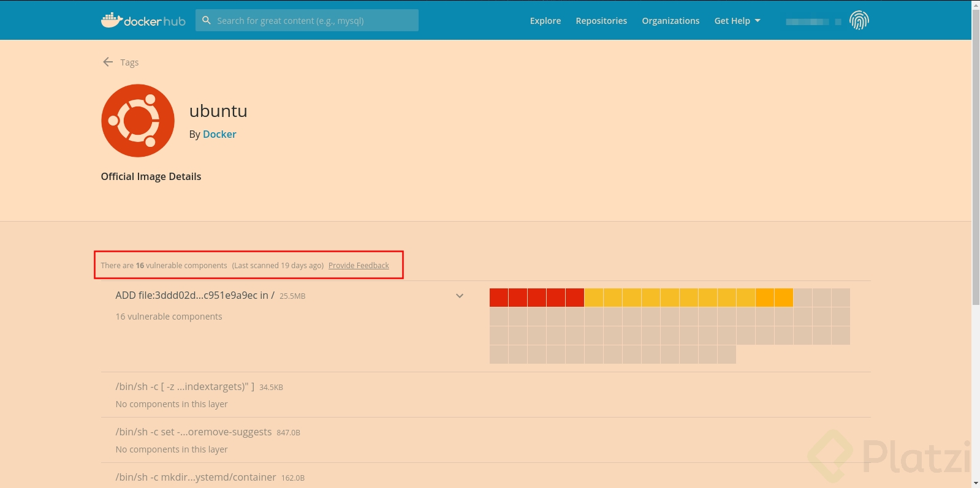Viewport: 980px width, 488px height.
Task: Click the scrollbar up arrow
Action: point(976,4)
